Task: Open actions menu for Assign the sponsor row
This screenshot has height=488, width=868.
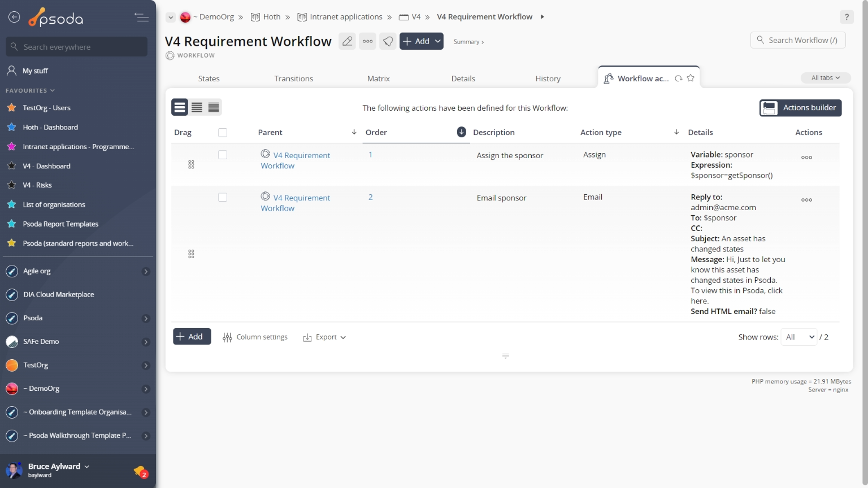Action: [806, 158]
